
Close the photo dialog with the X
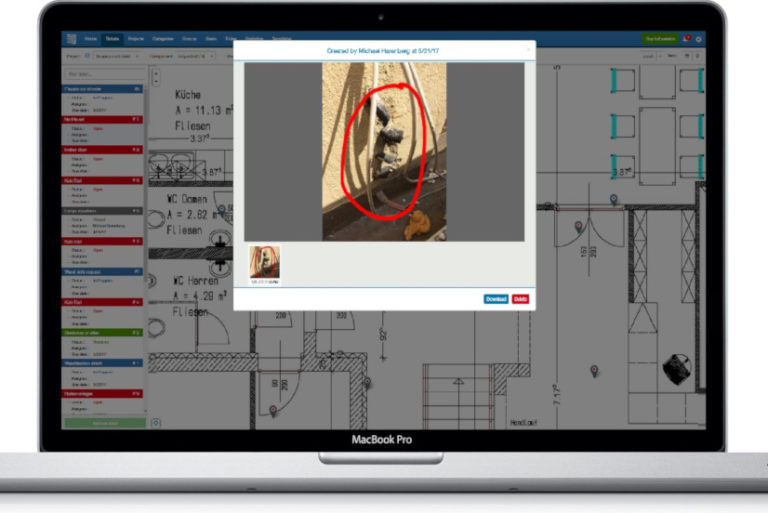click(528, 49)
